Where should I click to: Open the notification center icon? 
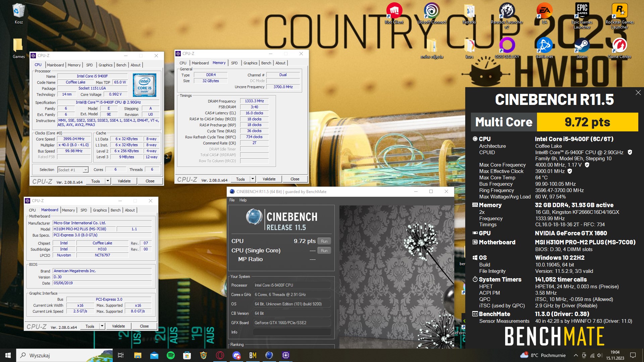[x=633, y=355]
